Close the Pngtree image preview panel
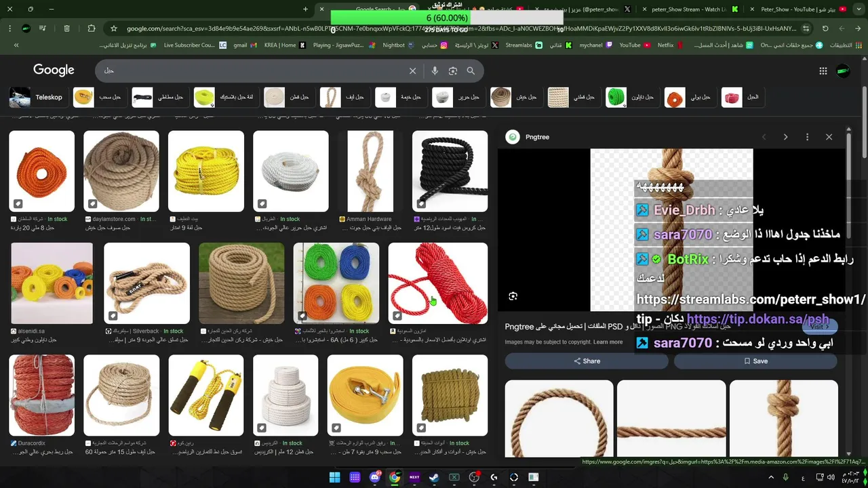The width and height of the screenshot is (868, 488). [x=829, y=137]
